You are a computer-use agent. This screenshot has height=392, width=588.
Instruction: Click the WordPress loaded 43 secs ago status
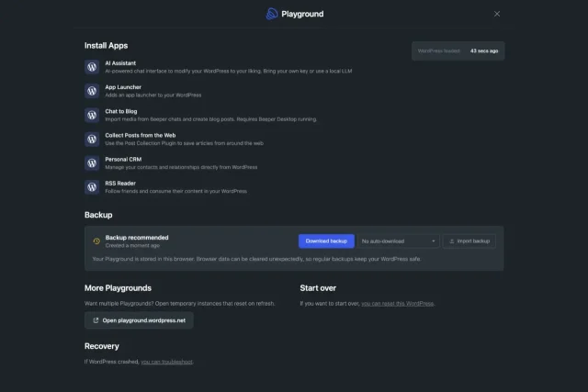tap(458, 51)
